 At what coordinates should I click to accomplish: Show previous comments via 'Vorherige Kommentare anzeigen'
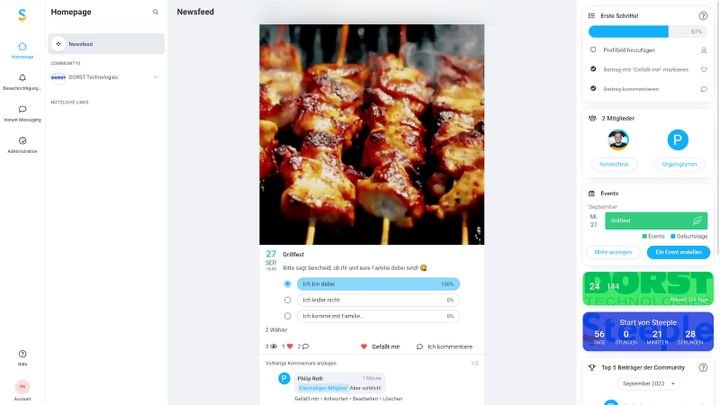(x=301, y=363)
